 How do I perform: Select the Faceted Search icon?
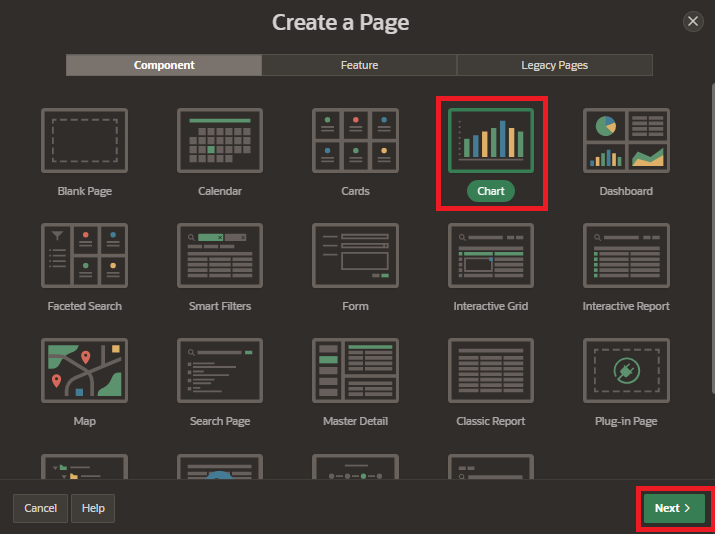tap(84, 256)
